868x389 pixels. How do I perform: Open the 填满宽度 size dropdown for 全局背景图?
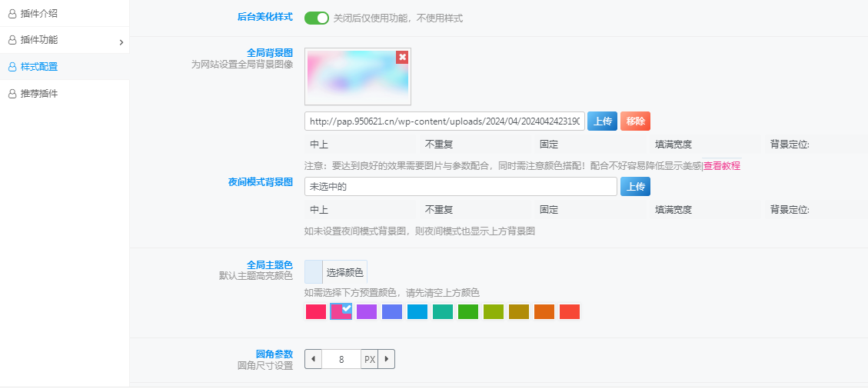707,145
